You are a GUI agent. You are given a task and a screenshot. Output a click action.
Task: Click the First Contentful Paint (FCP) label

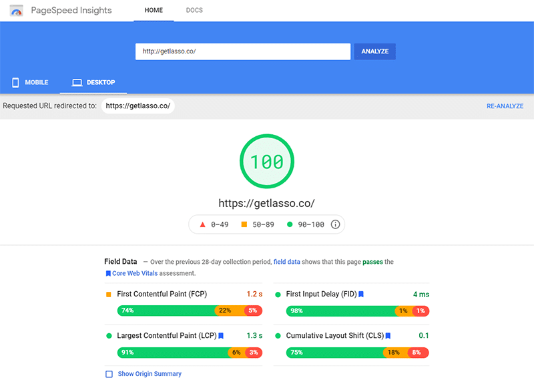coord(162,295)
